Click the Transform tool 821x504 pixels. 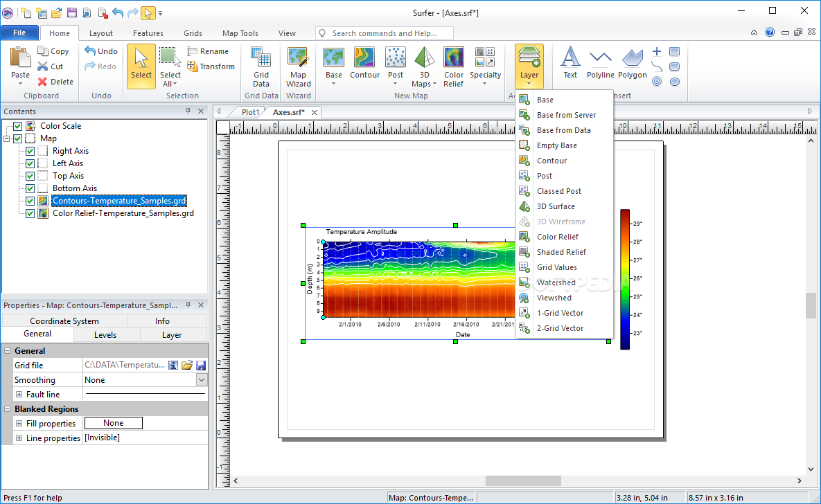[x=211, y=66]
